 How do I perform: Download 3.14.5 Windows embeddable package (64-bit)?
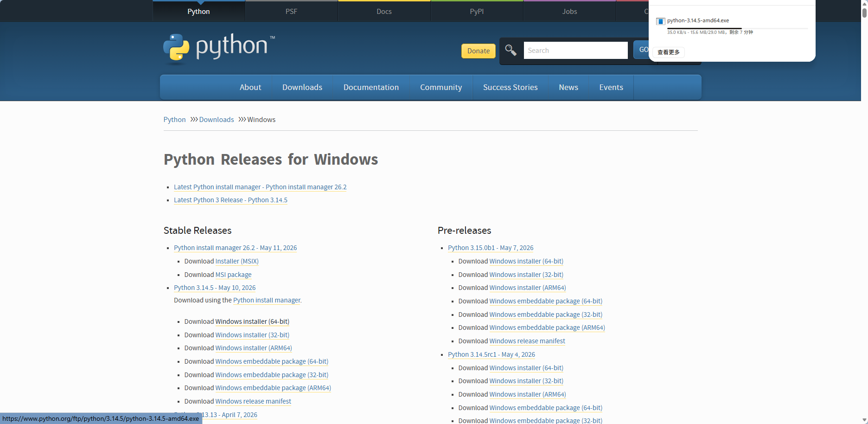pyautogui.click(x=272, y=361)
